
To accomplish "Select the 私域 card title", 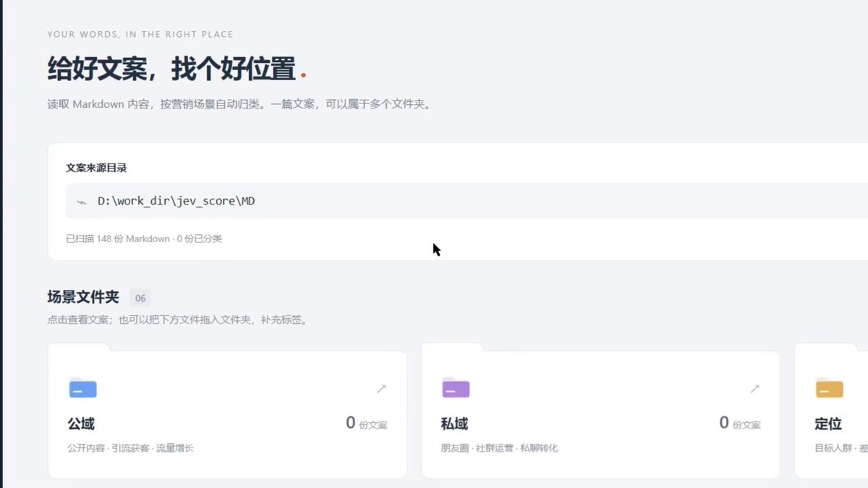I will click(454, 424).
